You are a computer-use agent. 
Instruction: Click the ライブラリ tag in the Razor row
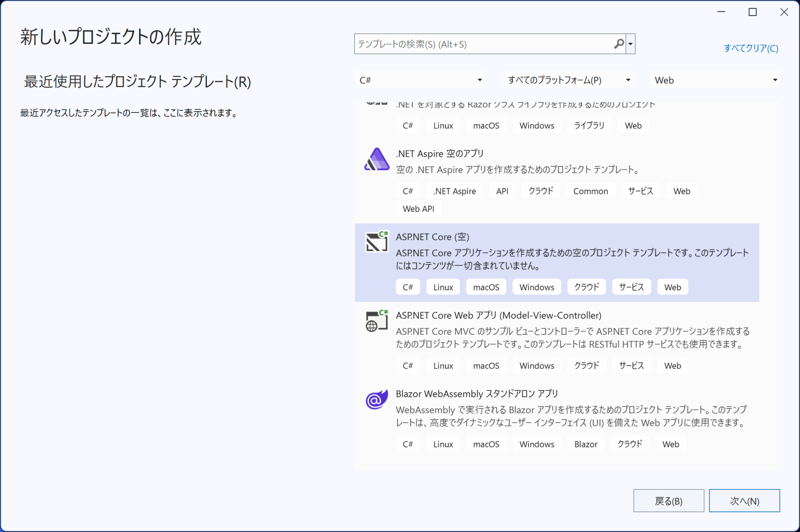pyautogui.click(x=589, y=126)
